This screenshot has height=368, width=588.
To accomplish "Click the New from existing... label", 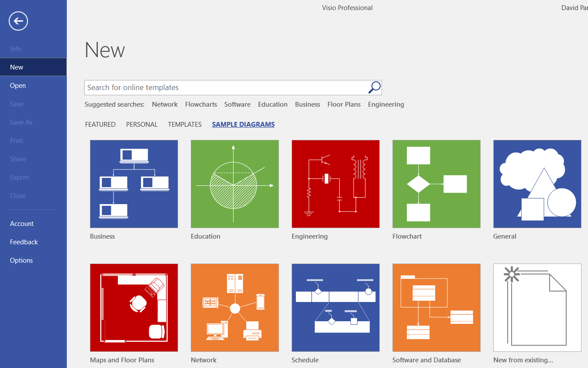I will 523,360.
